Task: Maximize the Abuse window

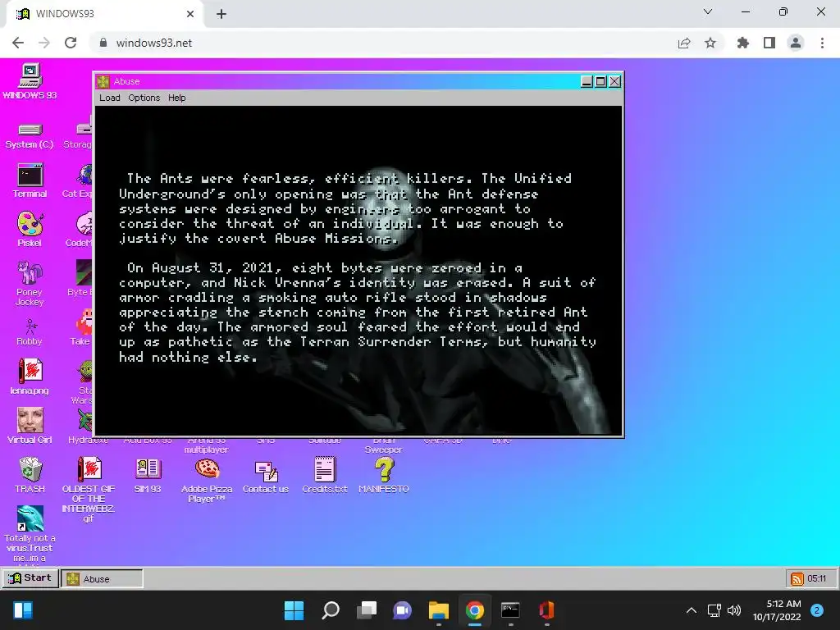Action: [601, 81]
